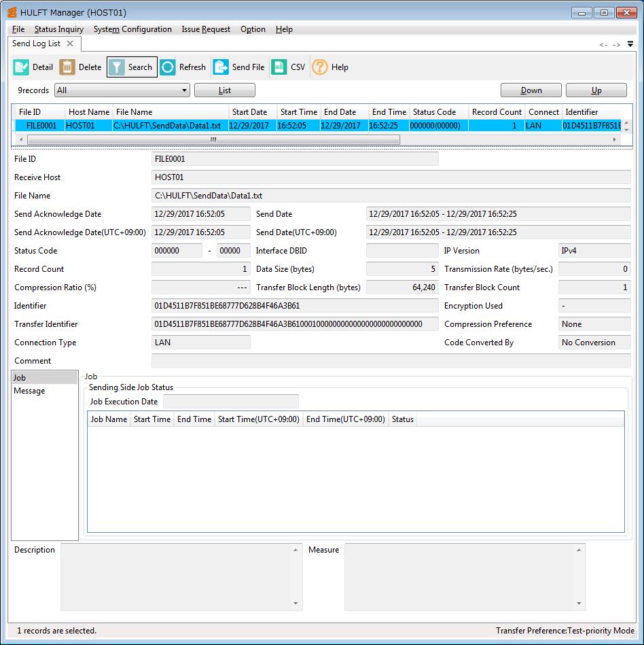Click the File ID field FILE0001
This screenshot has width=644, height=645.
click(x=295, y=159)
